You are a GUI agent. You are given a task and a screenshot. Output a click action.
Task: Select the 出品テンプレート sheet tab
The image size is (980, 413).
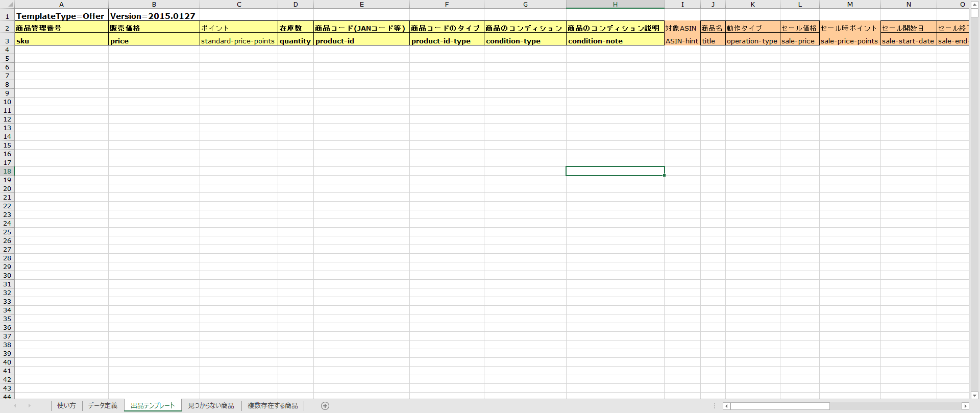point(153,406)
